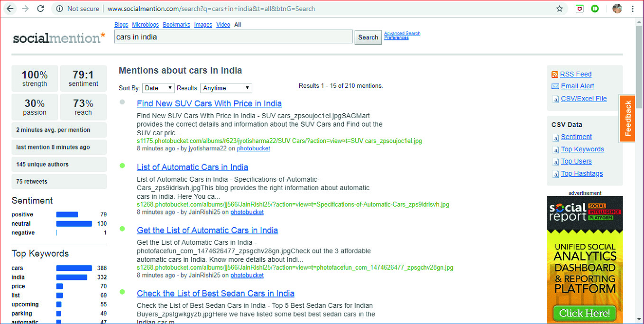Click the orange RSS feed icon
This screenshot has width=644, height=324.
pos(555,74)
